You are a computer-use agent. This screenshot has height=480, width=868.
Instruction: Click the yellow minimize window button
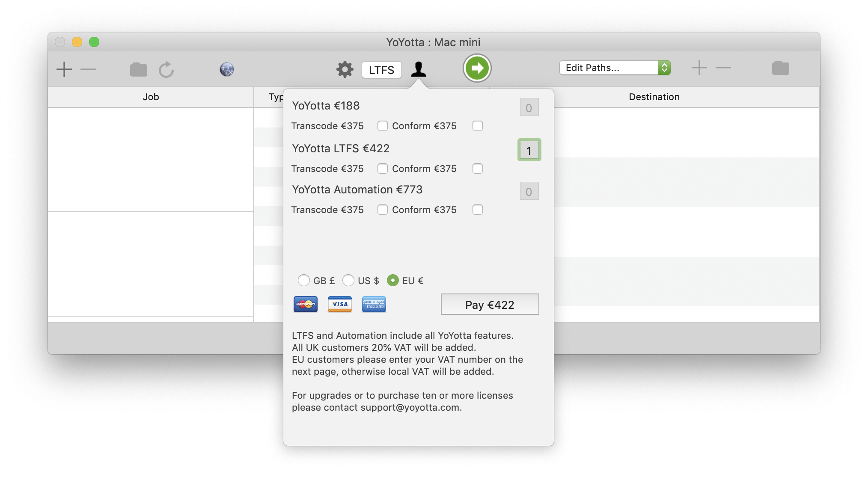[77, 42]
